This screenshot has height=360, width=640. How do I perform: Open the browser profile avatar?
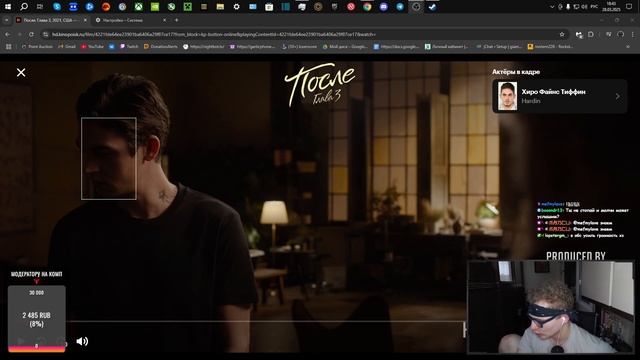click(x=621, y=35)
